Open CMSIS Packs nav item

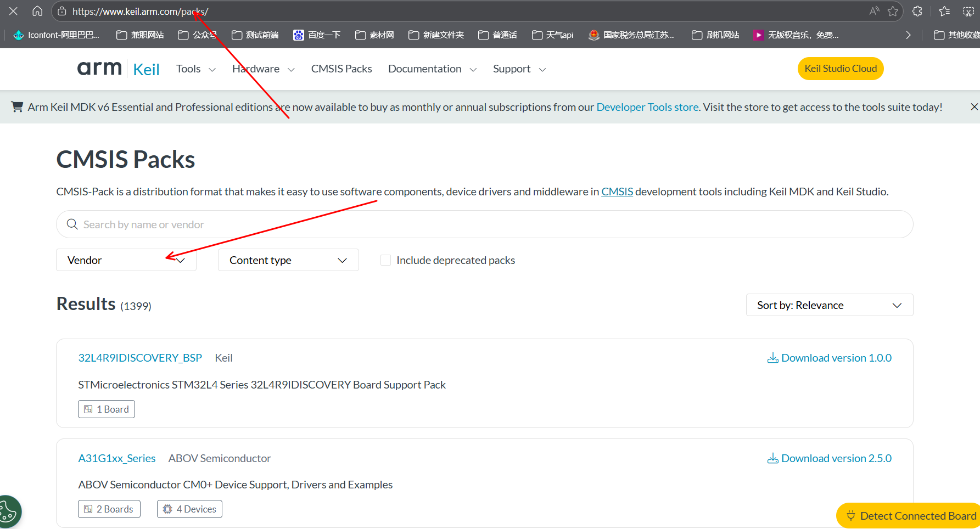pos(341,69)
